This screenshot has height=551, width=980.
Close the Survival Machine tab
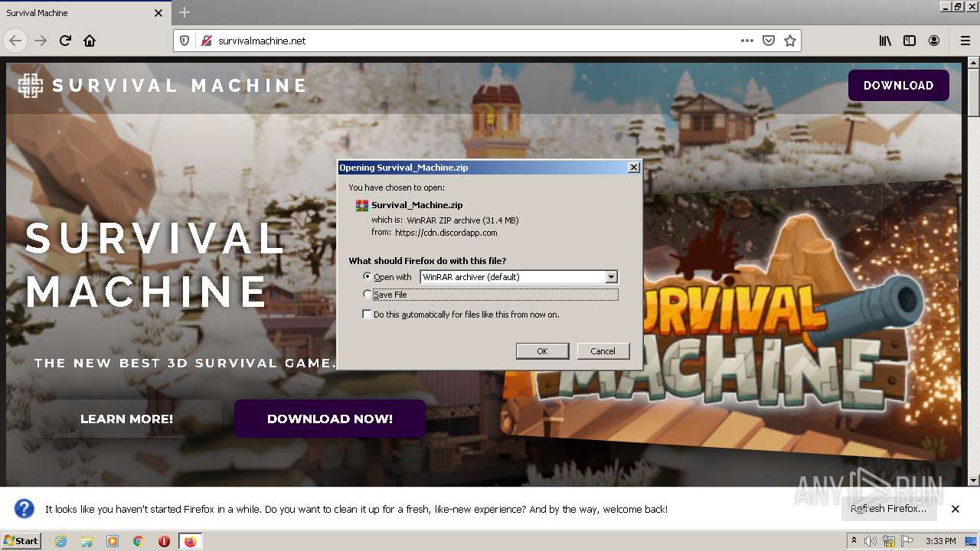pyautogui.click(x=158, y=13)
